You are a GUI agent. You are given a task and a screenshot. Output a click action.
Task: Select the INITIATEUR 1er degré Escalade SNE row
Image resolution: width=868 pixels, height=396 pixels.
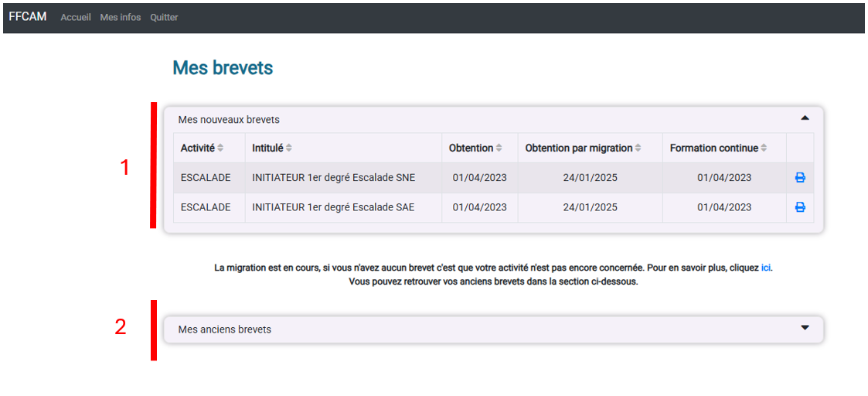[493, 178]
